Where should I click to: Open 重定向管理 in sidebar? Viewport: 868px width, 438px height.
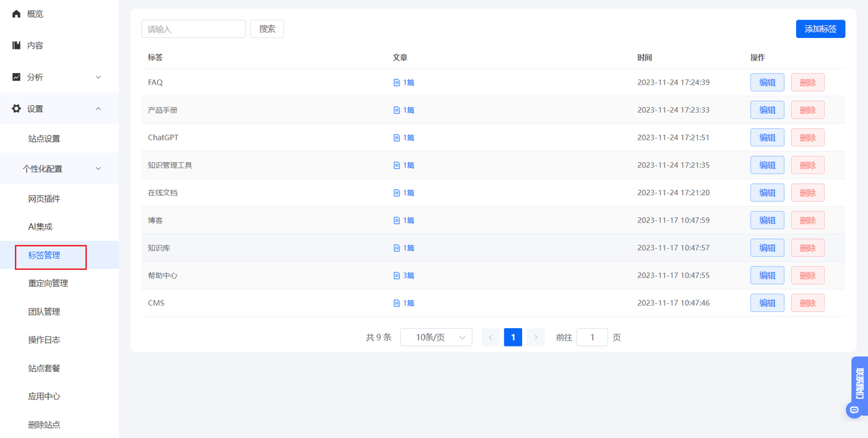(48, 283)
